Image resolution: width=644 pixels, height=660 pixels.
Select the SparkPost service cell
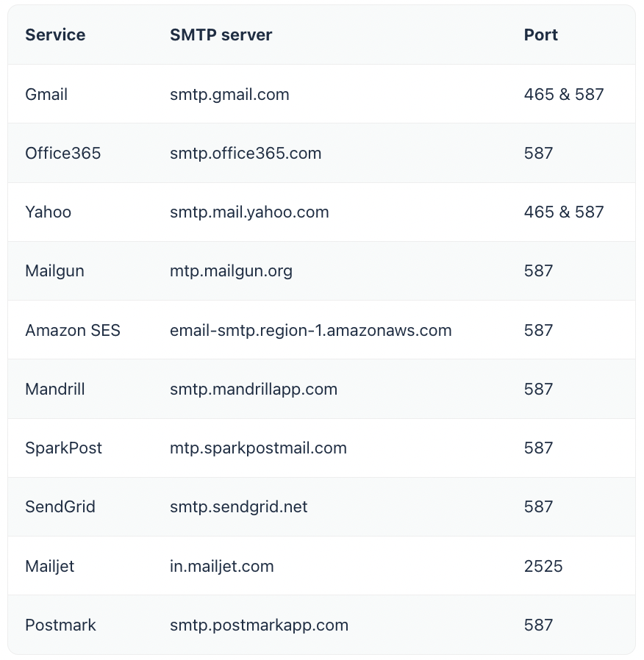click(x=63, y=448)
